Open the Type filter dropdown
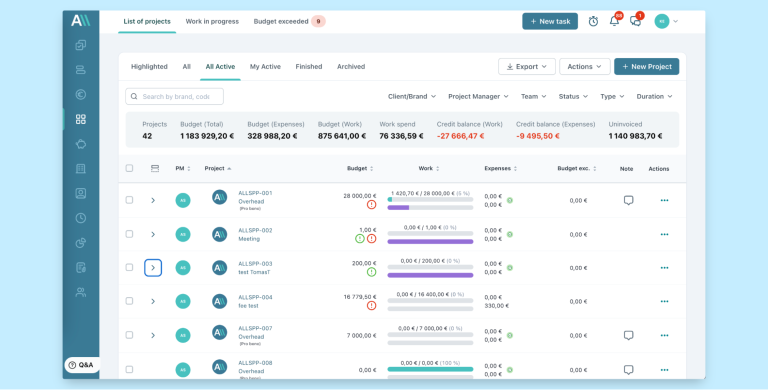Image resolution: width=768 pixels, height=390 pixels. pyautogui.click(x=612, y=97)
